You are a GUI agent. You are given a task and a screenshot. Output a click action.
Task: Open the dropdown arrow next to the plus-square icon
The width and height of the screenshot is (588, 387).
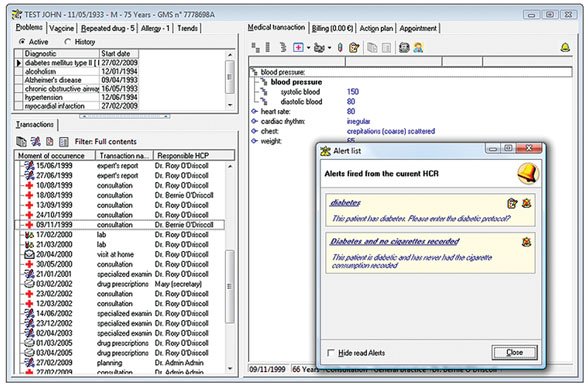[x=308, y=48]
